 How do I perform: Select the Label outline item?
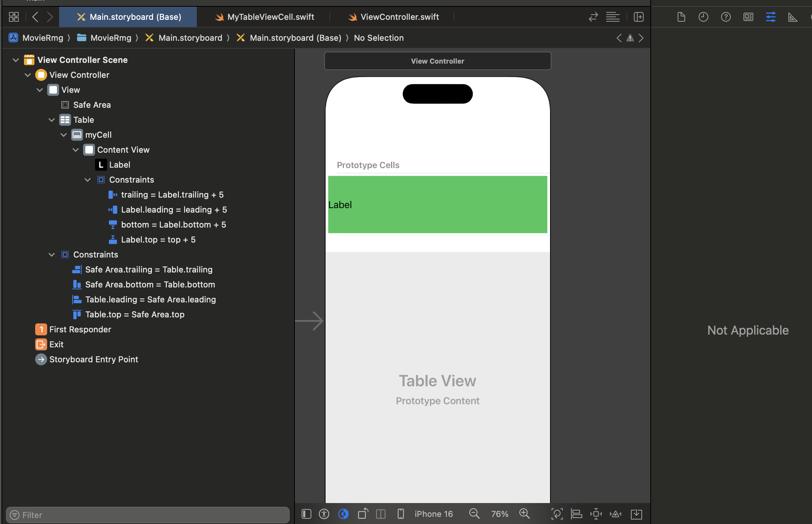point(113,165)
